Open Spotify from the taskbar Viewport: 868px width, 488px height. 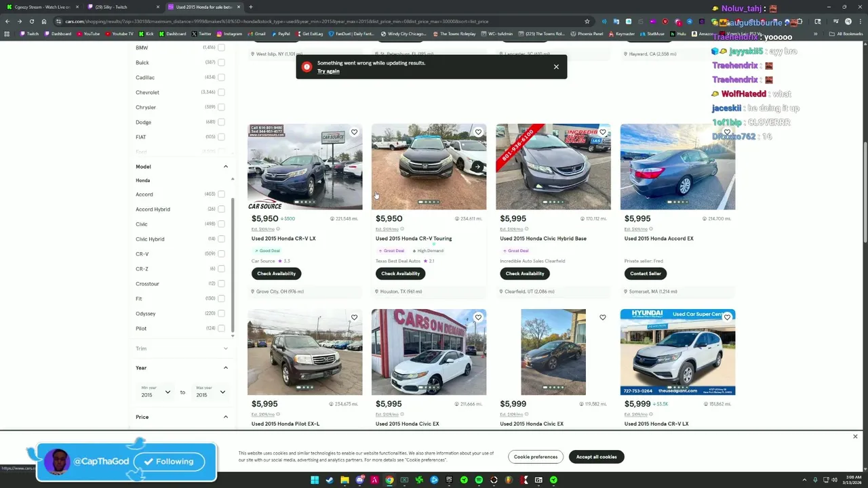(479, 480)
